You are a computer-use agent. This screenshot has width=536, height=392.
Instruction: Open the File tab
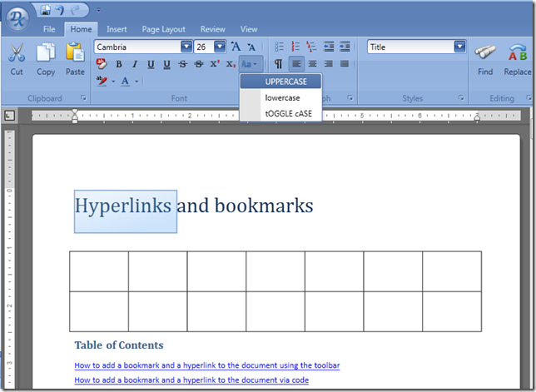tap(49, 29)
